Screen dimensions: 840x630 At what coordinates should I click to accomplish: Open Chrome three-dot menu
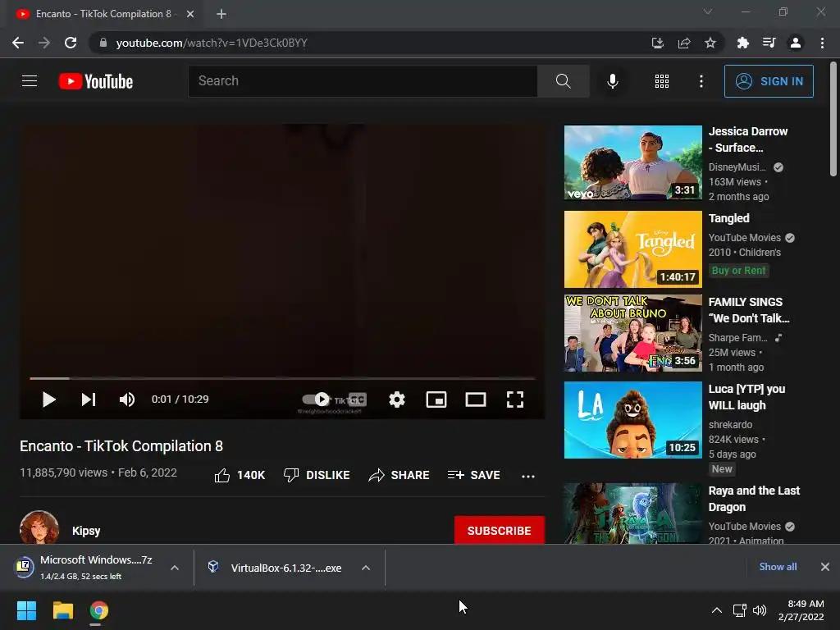[x=822, y=43]
